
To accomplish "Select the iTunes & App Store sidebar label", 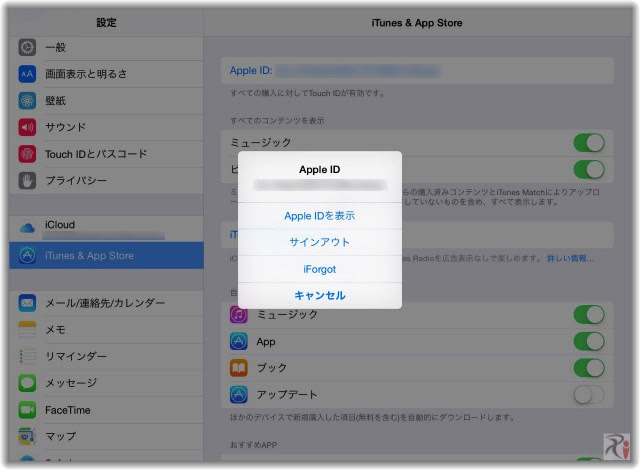I will point(89,256).
